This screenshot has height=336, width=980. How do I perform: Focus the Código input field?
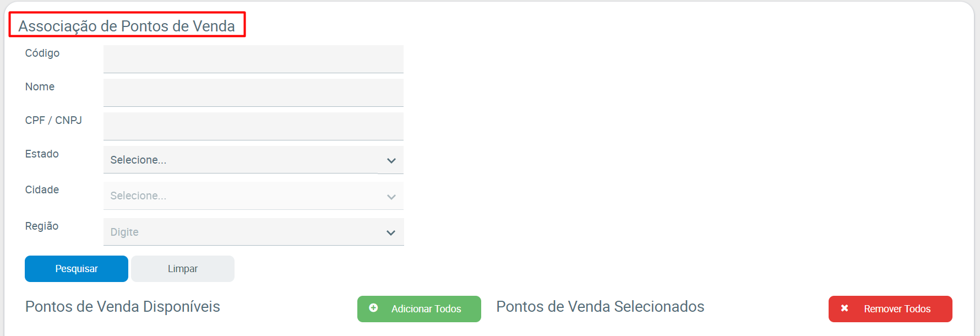[x=253, y=59]
